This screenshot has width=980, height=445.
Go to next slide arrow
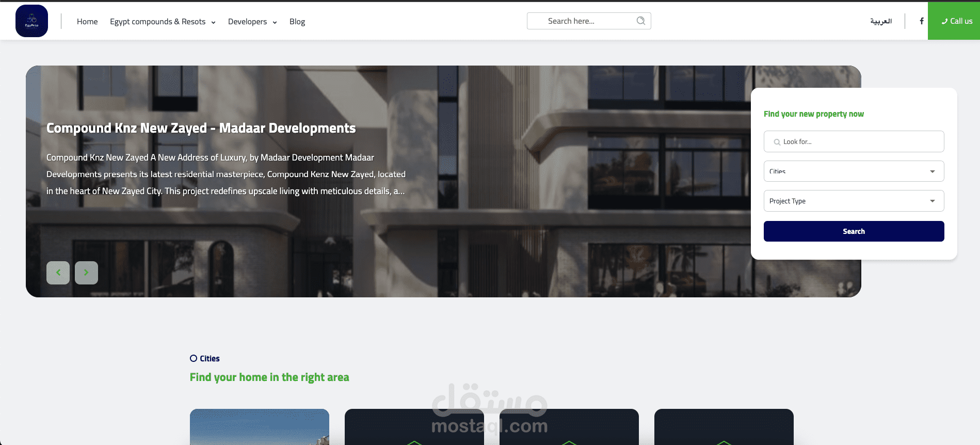pyautogui.click(x=86, y=273)
